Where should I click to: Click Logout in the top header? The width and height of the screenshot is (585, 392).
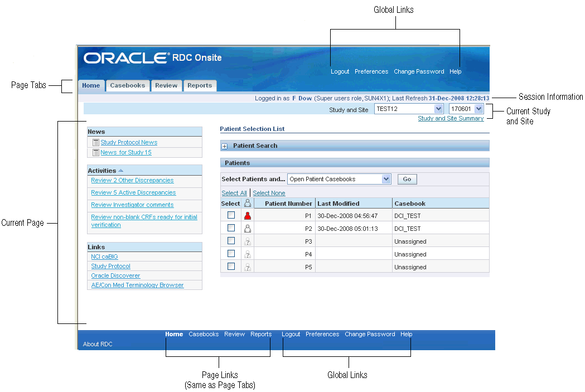pyautogui.click(x=340, y=71)
